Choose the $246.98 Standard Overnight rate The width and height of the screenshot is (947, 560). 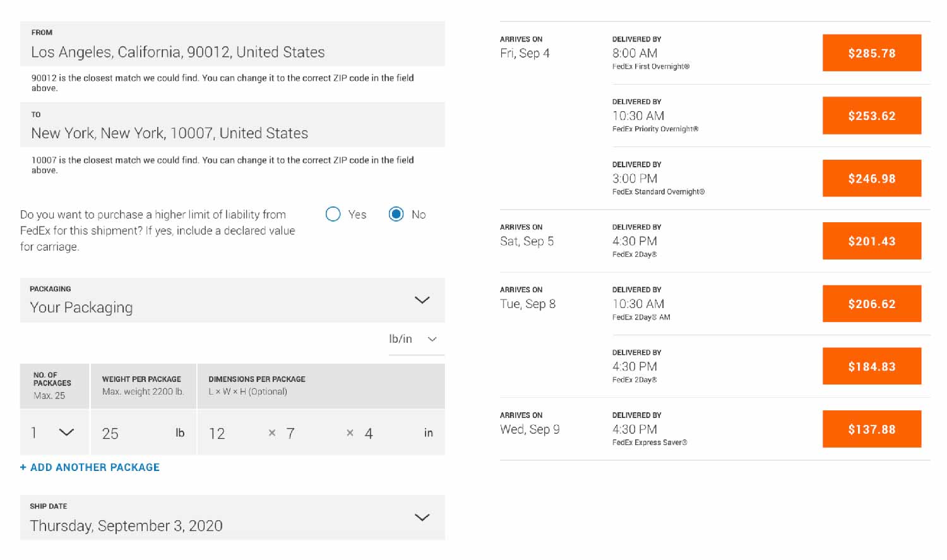[x=871, y=178]
